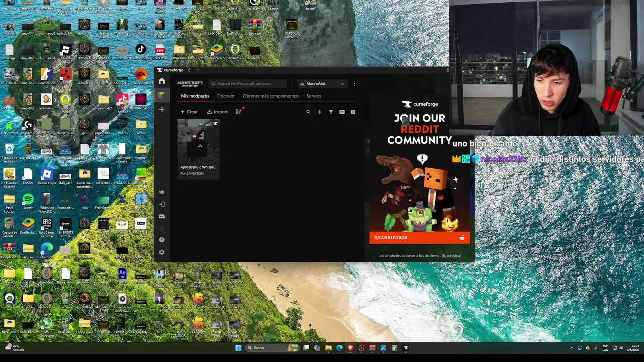Open the help question mark icon
The height and width of the screenshot is (362, 644).
pos(162,240)
